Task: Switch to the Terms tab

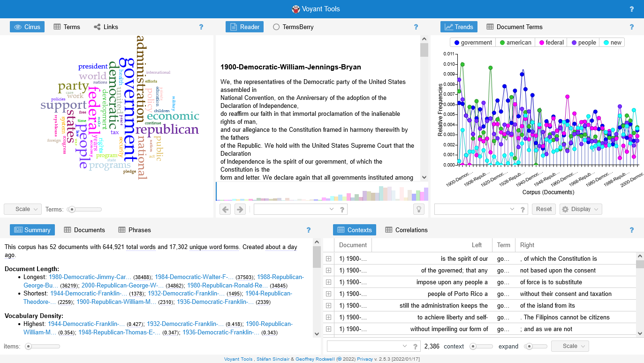Action: pyautogui.click(x=67, y=27)
